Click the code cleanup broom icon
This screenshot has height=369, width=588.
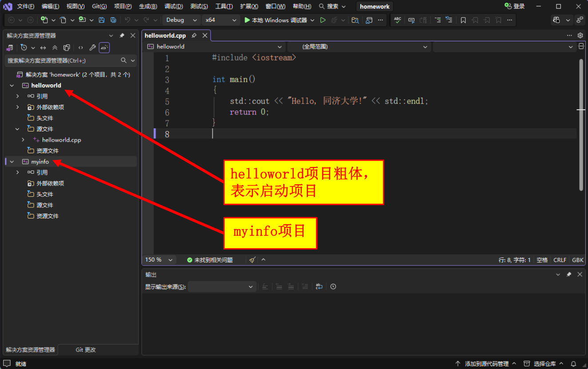(x=253, y=260)
